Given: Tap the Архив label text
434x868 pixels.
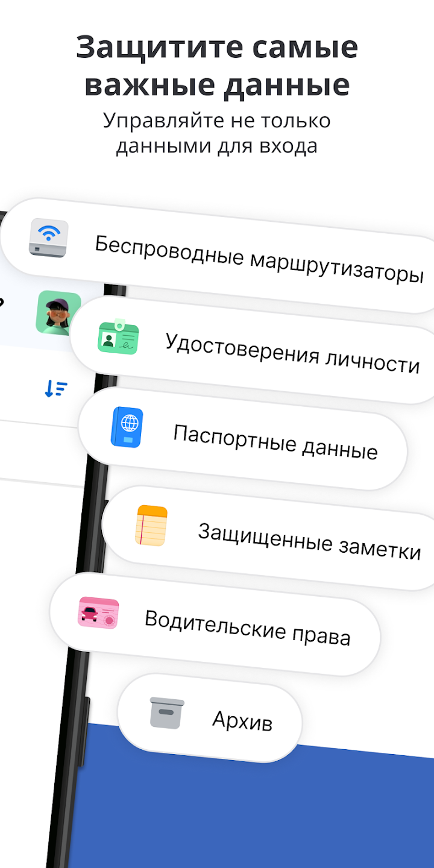Looking at the screenshot, I should (x=242, y=720).
